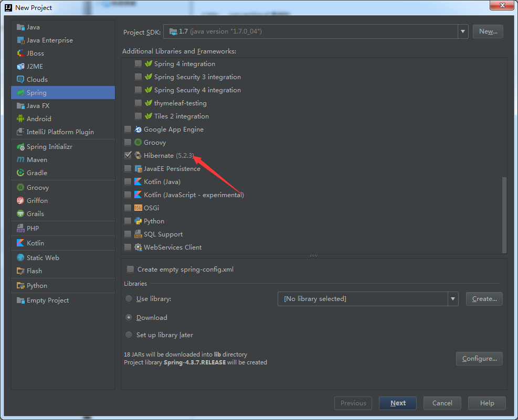Uncheck the Hibernate framework checkbox
Viewport: 518px width, 420px height.
(128, 156)
